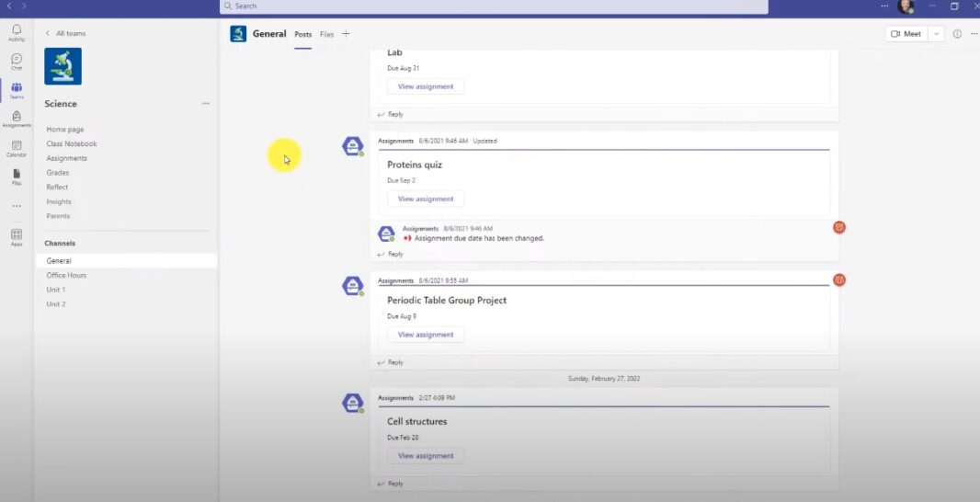Open the Activity feed icon
Image resolution: width=980 pixels, height=502 pixels.
(x=17, y=32)
